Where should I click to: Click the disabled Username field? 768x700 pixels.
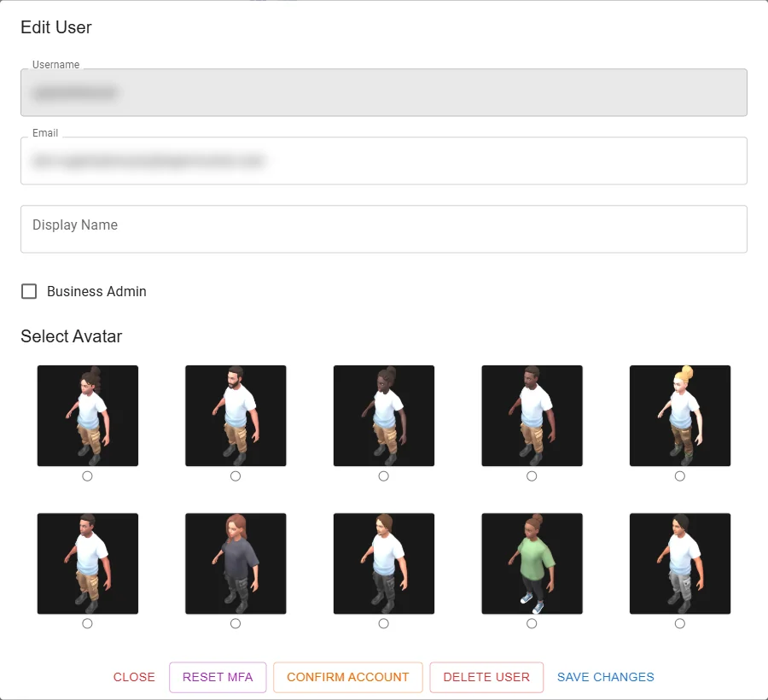[x=383, y=92]
